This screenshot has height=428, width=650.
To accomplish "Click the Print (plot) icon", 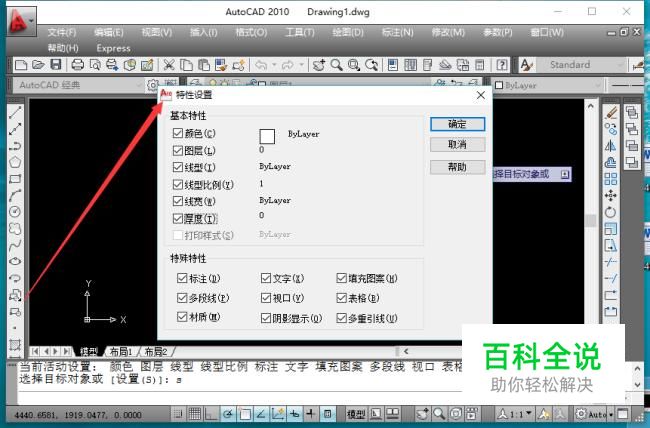I will tap(78, 65).
